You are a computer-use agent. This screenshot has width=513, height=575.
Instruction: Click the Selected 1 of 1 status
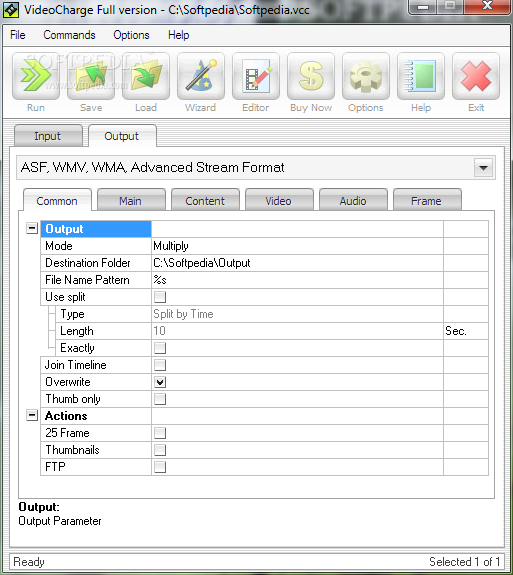465,562
